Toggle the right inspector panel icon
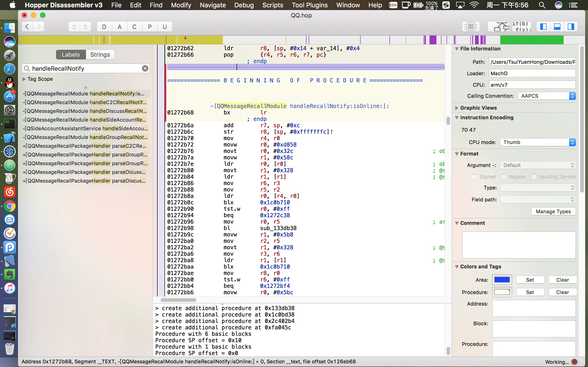This screenshot has height=367, width=588. coord(571,27)
